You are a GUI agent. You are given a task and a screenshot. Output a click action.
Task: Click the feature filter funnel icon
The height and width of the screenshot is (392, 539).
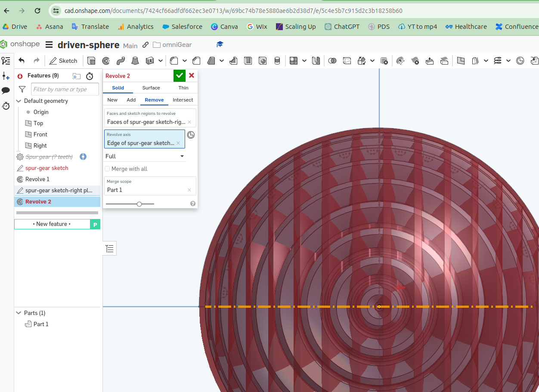(22, 89)
